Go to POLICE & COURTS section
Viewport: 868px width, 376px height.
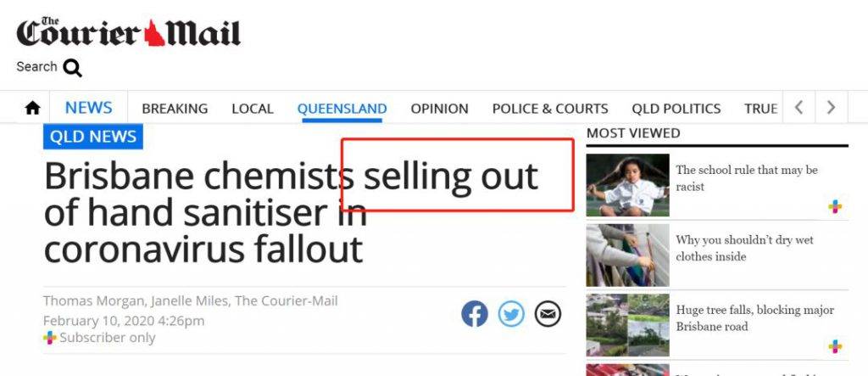click(550, 109)
